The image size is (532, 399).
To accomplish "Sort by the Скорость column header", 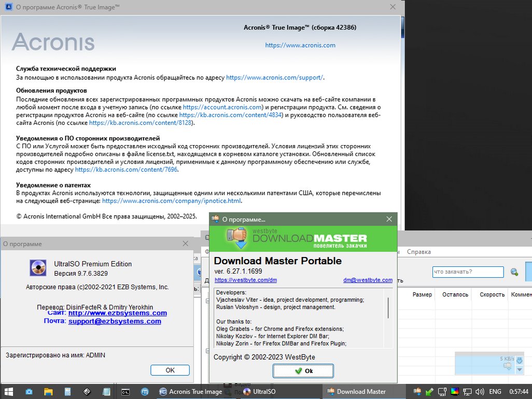I will pos(492,294).
